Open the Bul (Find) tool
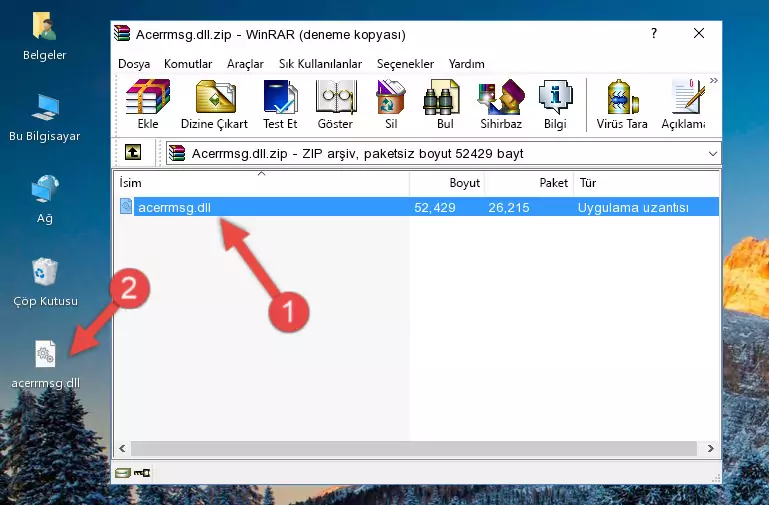 [x=445, y=104]
